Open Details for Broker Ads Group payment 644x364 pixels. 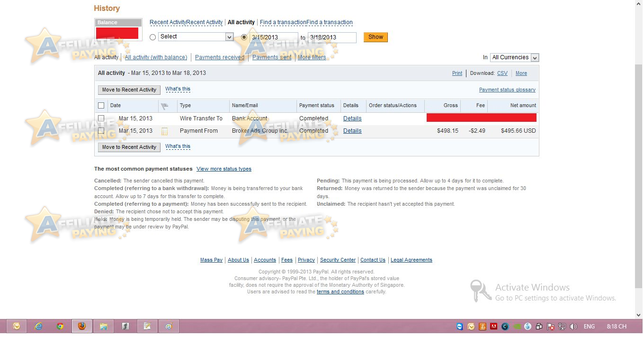coord(352,131)
